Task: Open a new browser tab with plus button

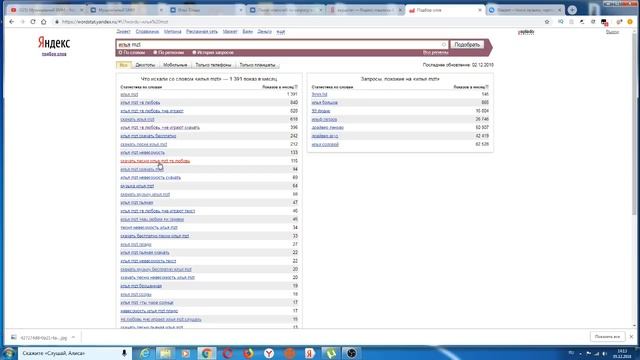Action: [x=572, y=10]
